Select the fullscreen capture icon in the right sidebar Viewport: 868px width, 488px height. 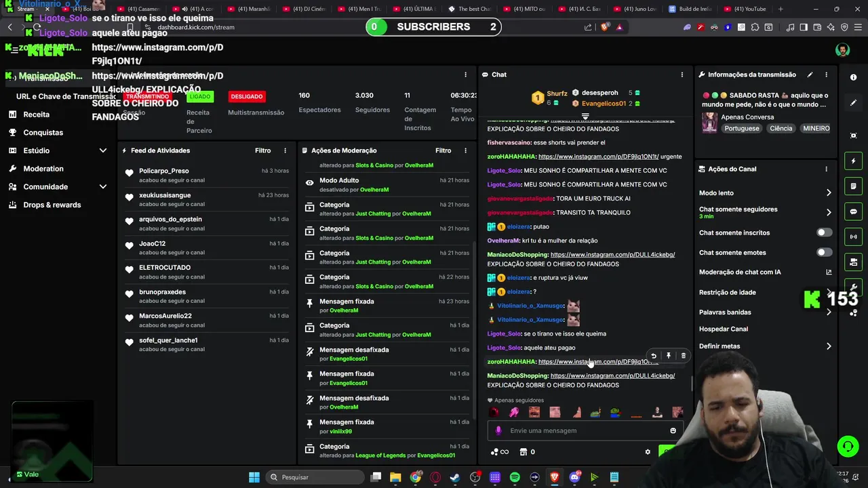853,136
